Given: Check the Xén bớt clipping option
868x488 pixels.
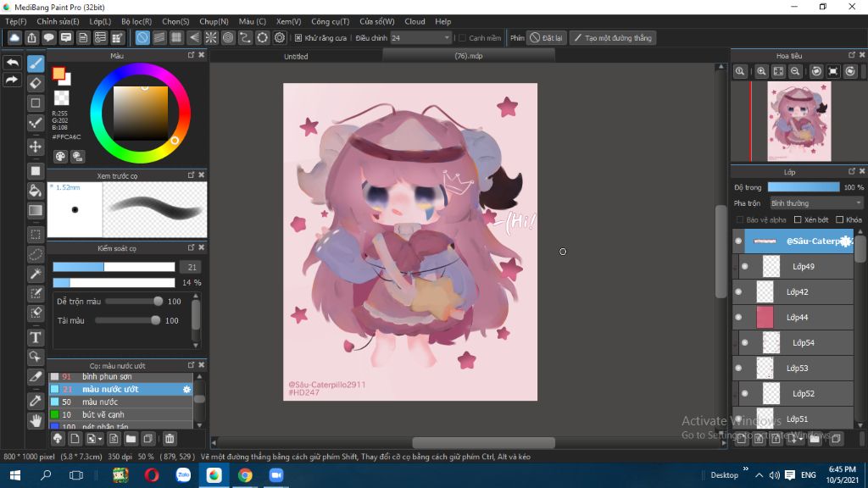Looking at the screenshot, I should pos(798,219).
